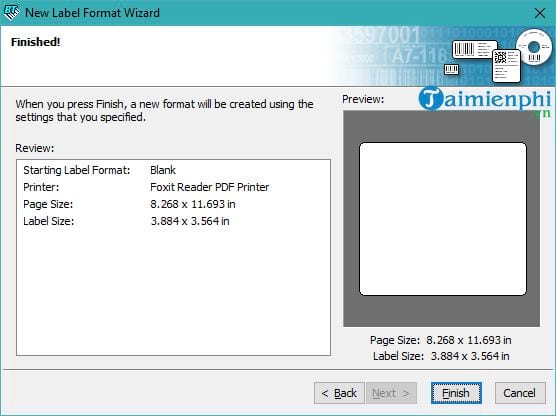556x416 pixels.
Task: Click page size text under the preview
Action: click(x=440, y=340)
